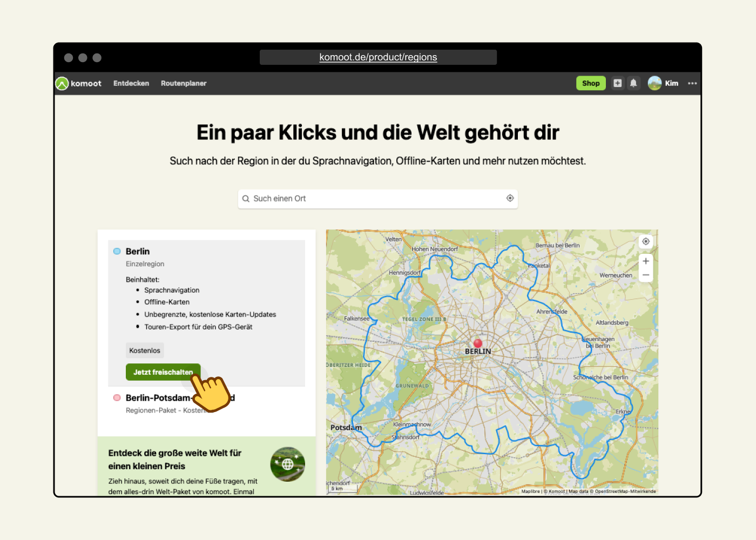Click Jetzt freischalten button
This screenshot has width=756, height=540.
click(x=163, y=372)
